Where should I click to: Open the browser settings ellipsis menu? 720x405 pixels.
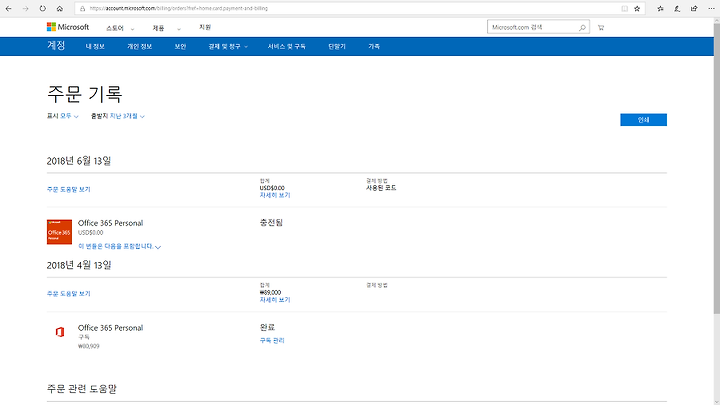[711, 8]
